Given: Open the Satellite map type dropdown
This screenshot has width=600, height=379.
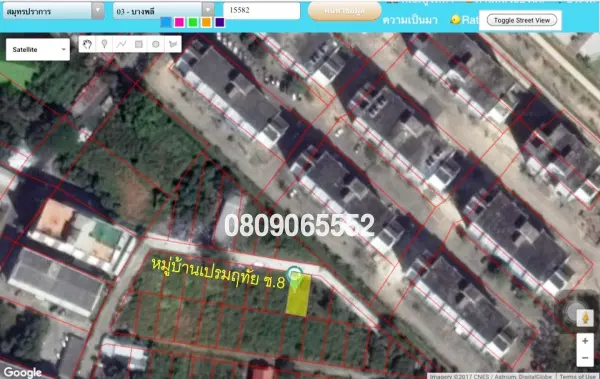Looking at the screenshot, I should (38, 49).
